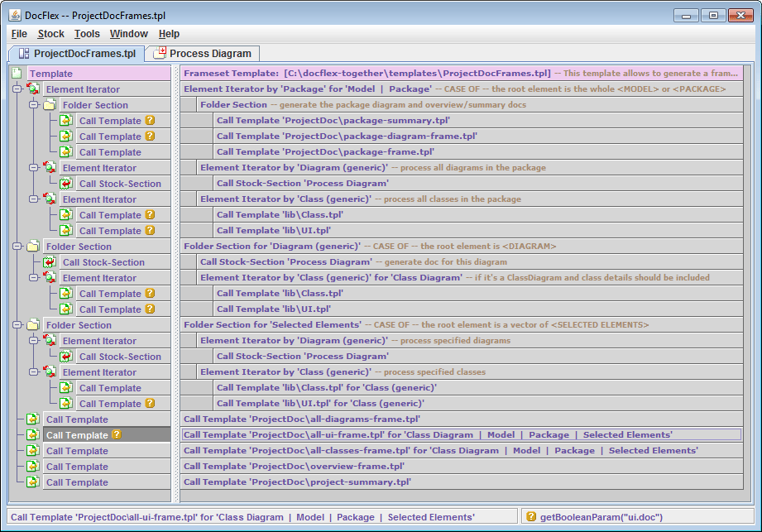The height and width of the screenshot is (532, 762).
Task: Click the question mark icon on the highlighted Call Template
Action: click(117, 434)
